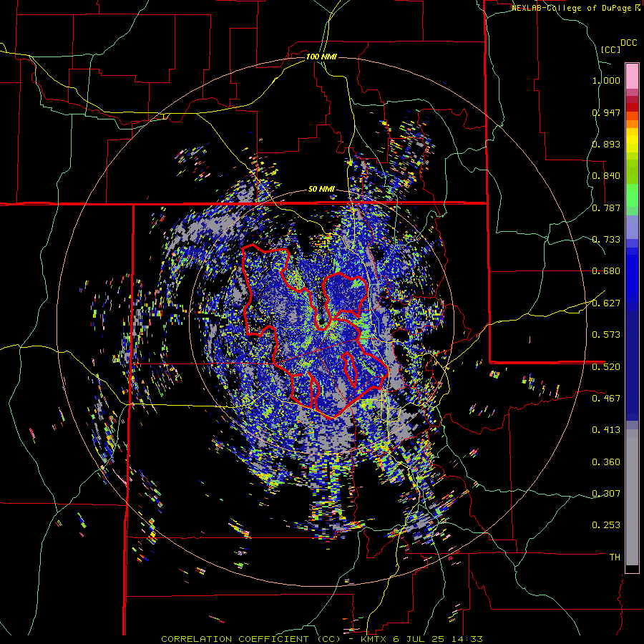Viewport: 644px width, 644px height.
Task: Select the 0.680 legend value
Action: point(606,271)
